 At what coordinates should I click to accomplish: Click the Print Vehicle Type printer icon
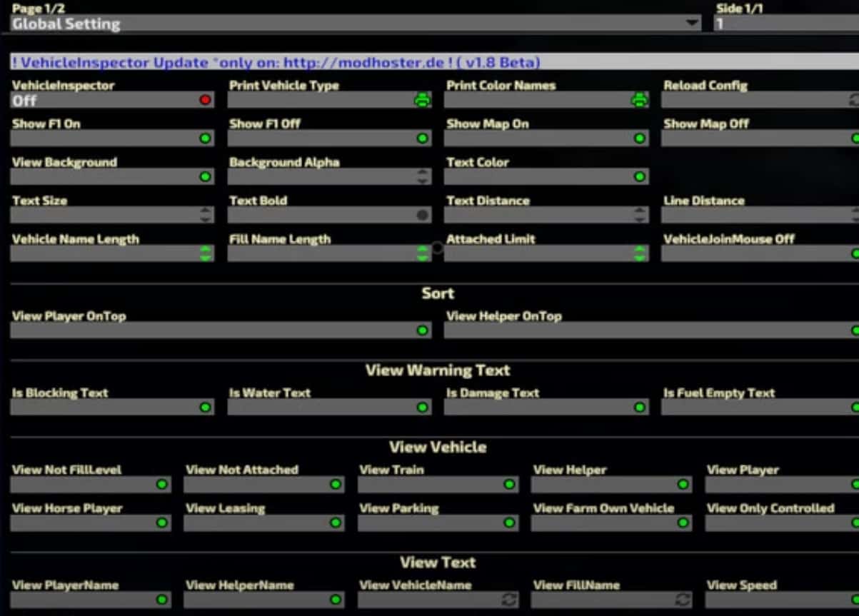point(423,101)
